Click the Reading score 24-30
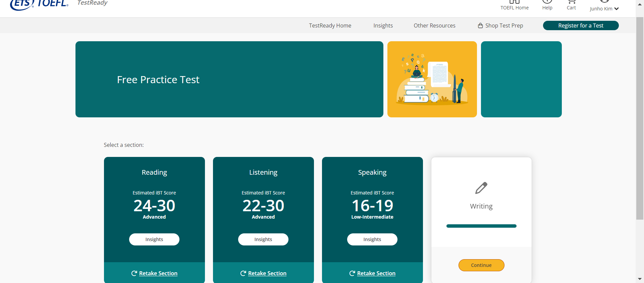 coord(154,206)
